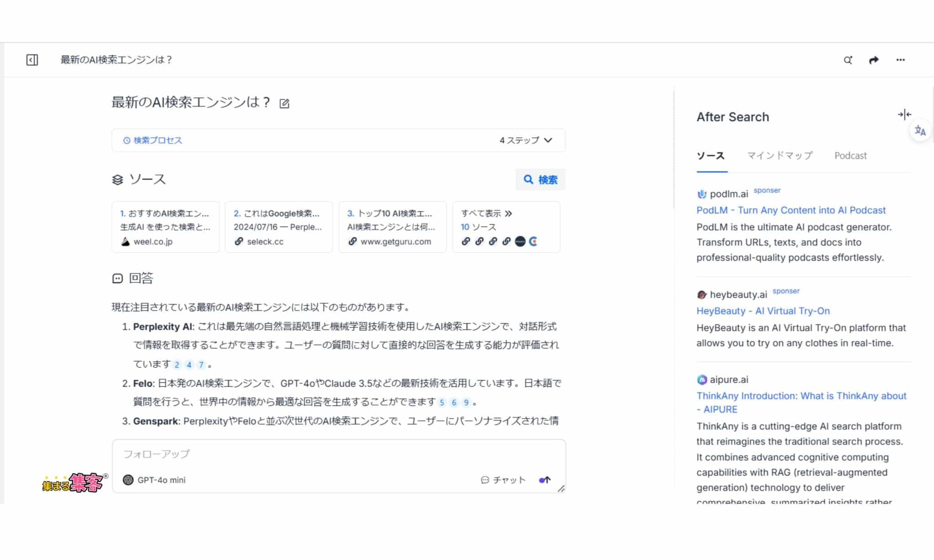Click the seleck.cc link icon
The image size is (934, 560).
tap(239, 241)
